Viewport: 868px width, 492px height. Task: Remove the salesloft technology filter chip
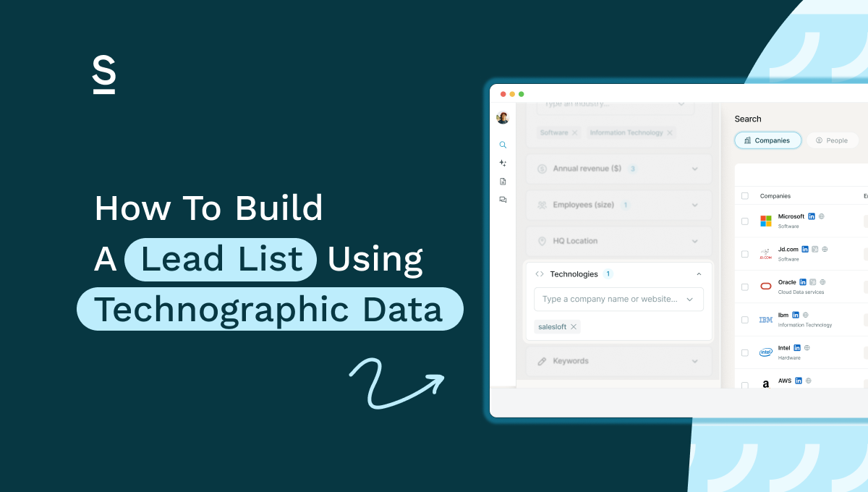574,326
